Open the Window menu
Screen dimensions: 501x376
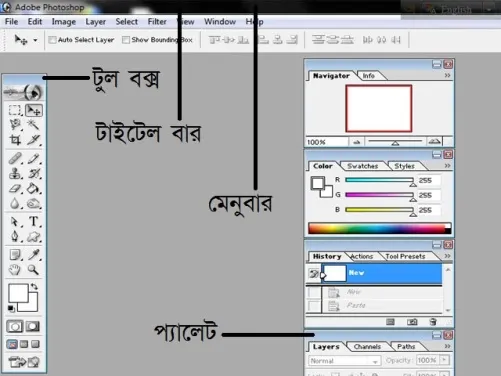[220, 22]
